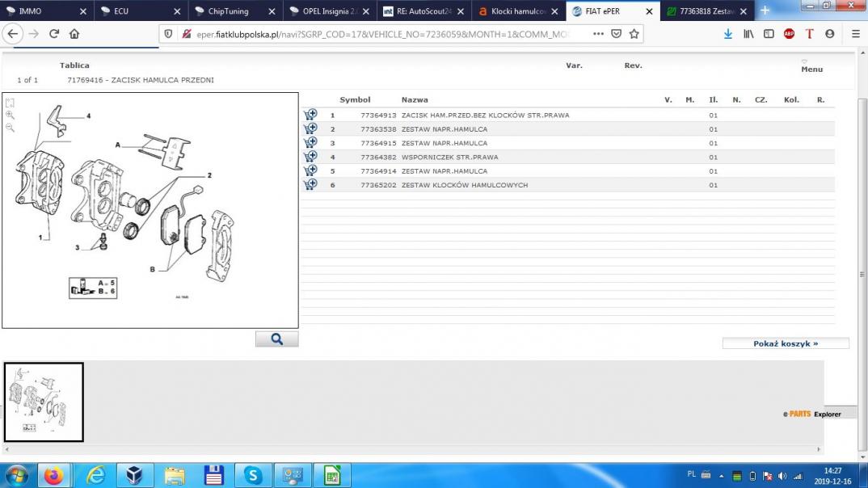This screenshot has height=488, width=868.
Task: Click PL language indicator in tray
Action: (691, 474)
